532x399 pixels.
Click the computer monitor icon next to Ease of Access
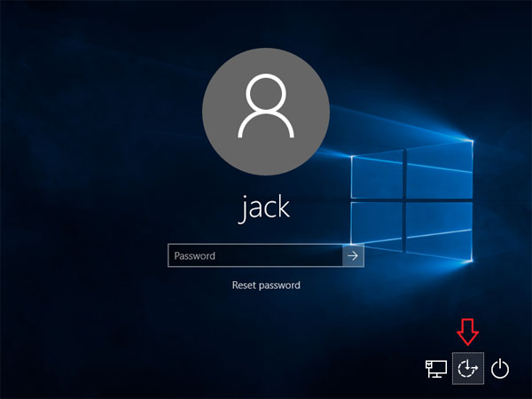click(435, 368)
